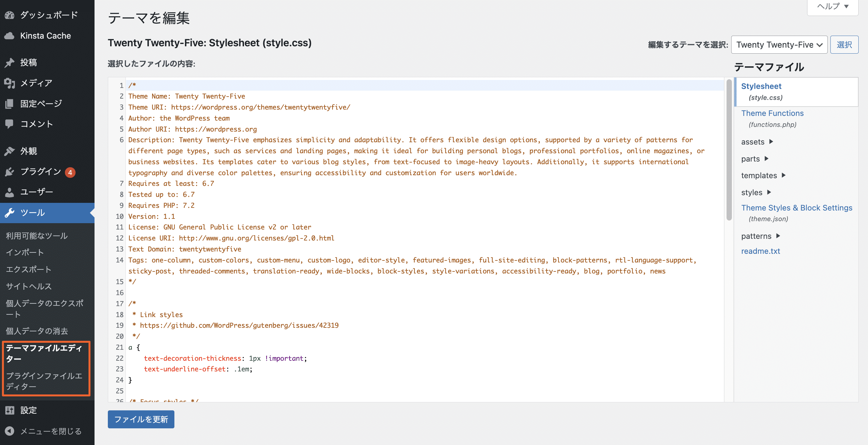Collapse the admin menu via arrow icon

click(9, 431)
